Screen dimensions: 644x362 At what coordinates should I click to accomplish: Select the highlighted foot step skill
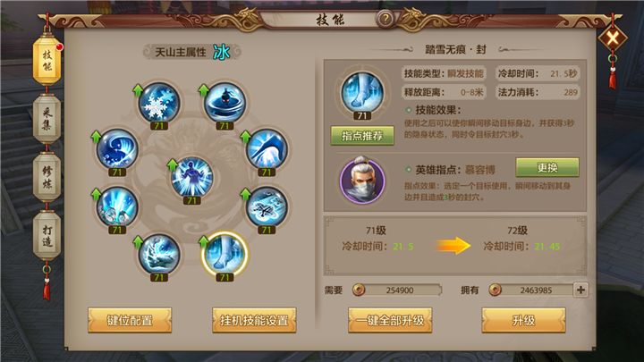click(x=225, y=254)
